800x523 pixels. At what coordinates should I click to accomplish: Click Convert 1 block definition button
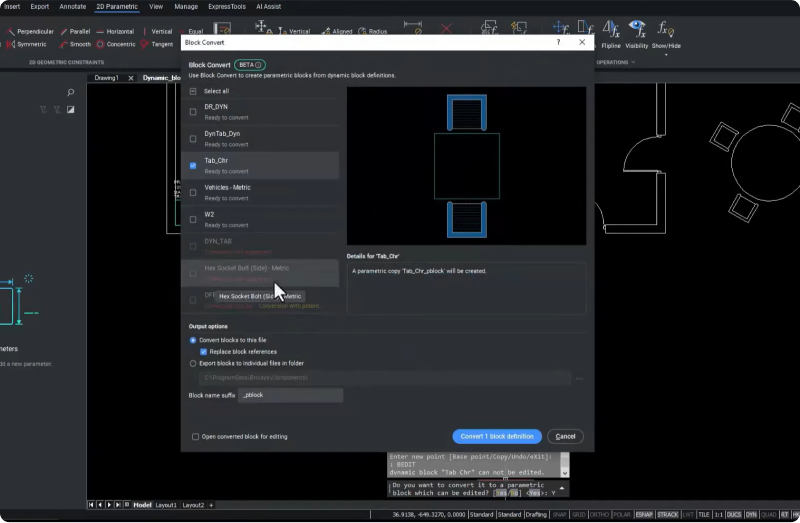[496, 436]
